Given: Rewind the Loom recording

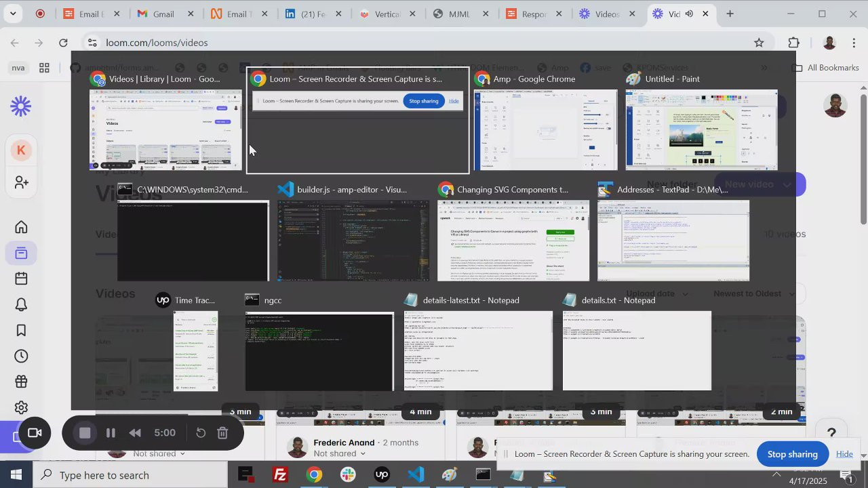Looking at the screenshot, I should pyautogui.click(x=135, y=433).
